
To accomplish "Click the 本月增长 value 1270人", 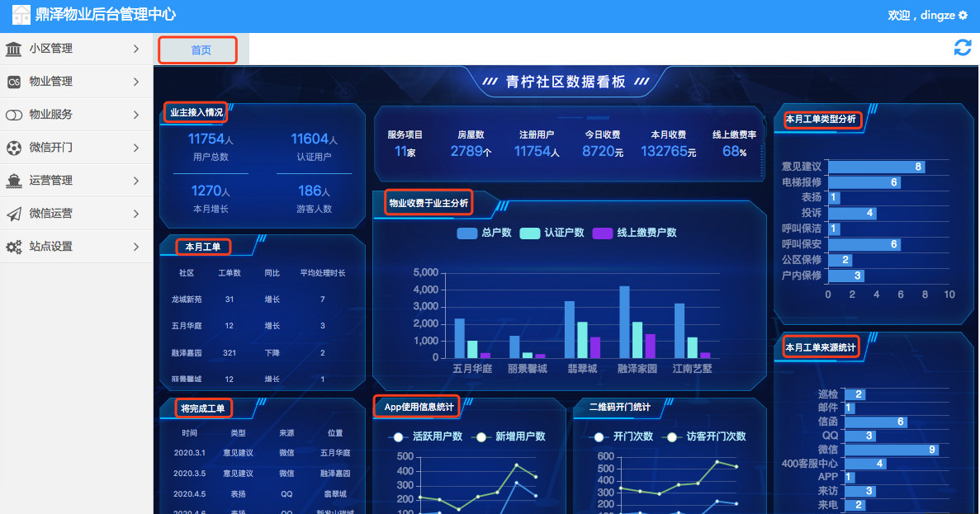I will [211, 191].
